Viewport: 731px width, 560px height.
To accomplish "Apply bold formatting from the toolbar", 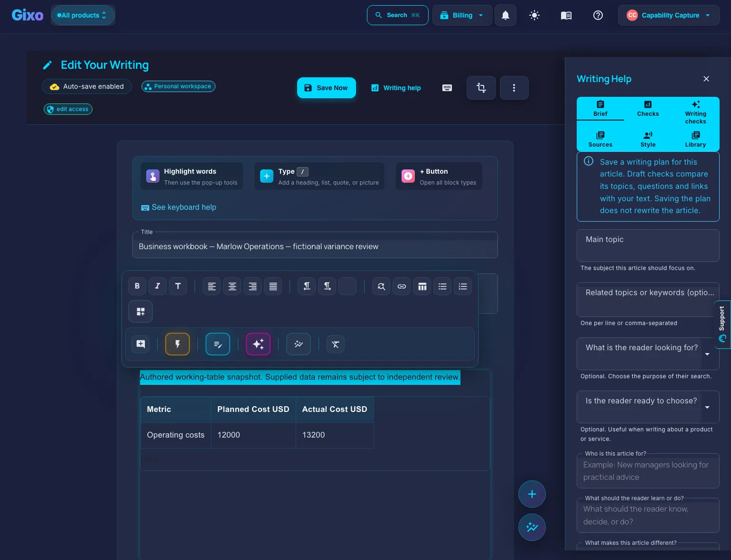I will [137, 286].
